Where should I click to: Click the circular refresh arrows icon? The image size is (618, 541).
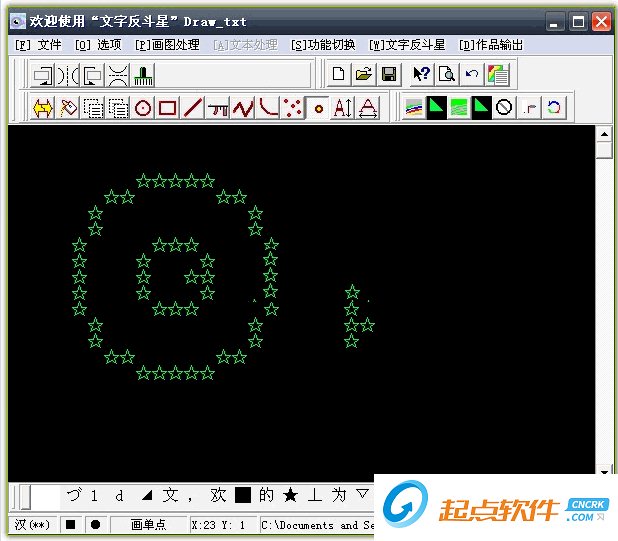click(x=554, y=108)
